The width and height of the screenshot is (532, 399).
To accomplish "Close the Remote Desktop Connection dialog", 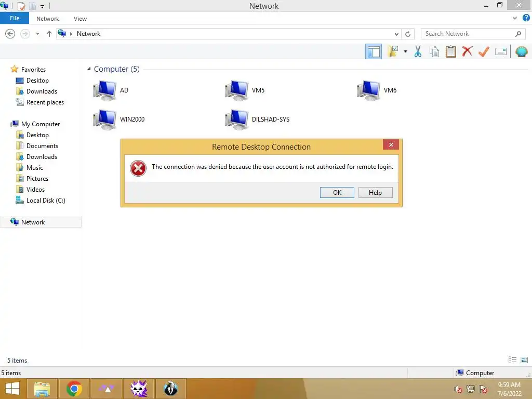I will point(391,144).
